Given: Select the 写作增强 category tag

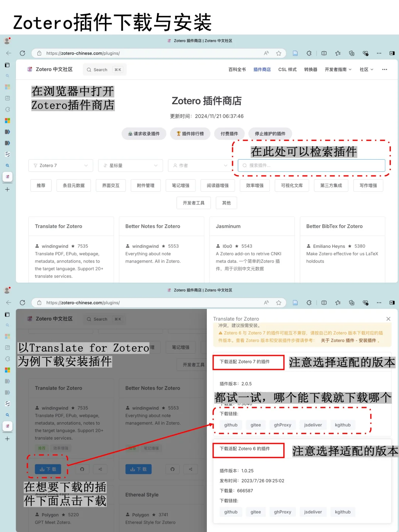Looking at the screenshot, I should (368, 185).
